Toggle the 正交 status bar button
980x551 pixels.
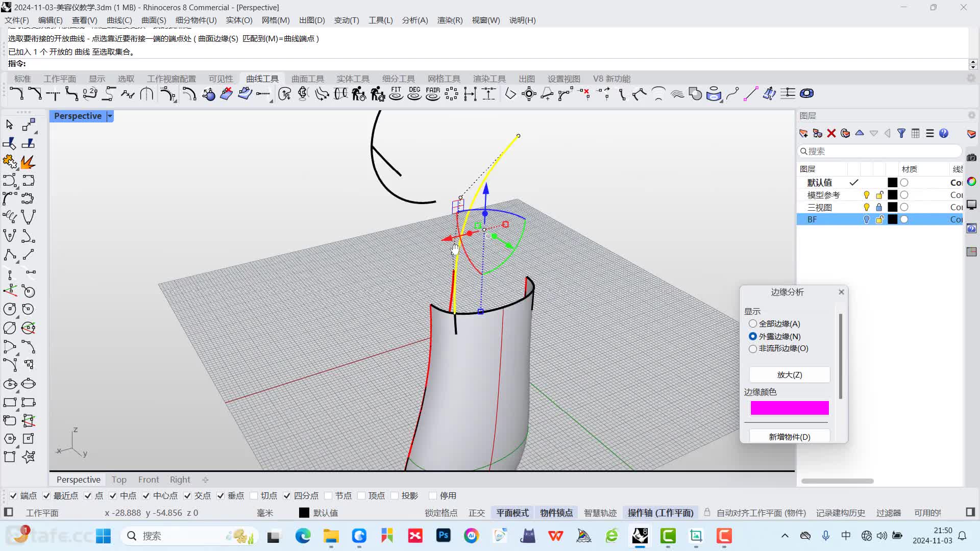click(x=477, y=513)
